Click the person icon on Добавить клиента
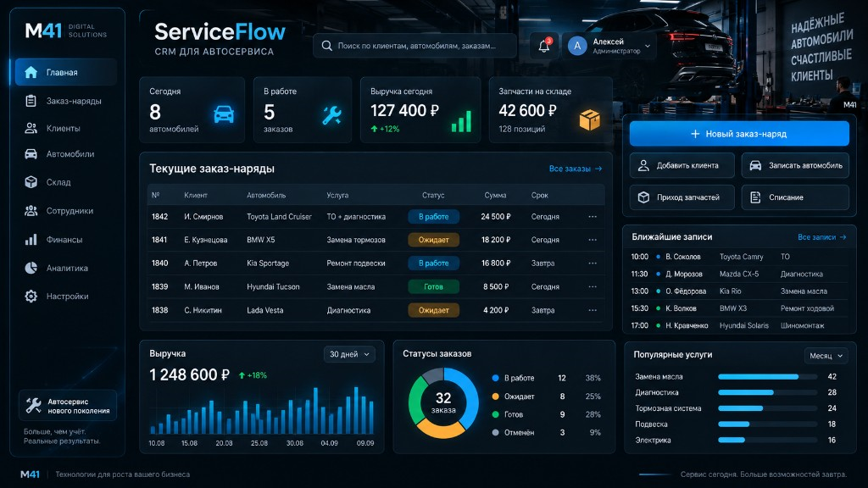Viewport: 868px width, 488px height. pos(643,165)
